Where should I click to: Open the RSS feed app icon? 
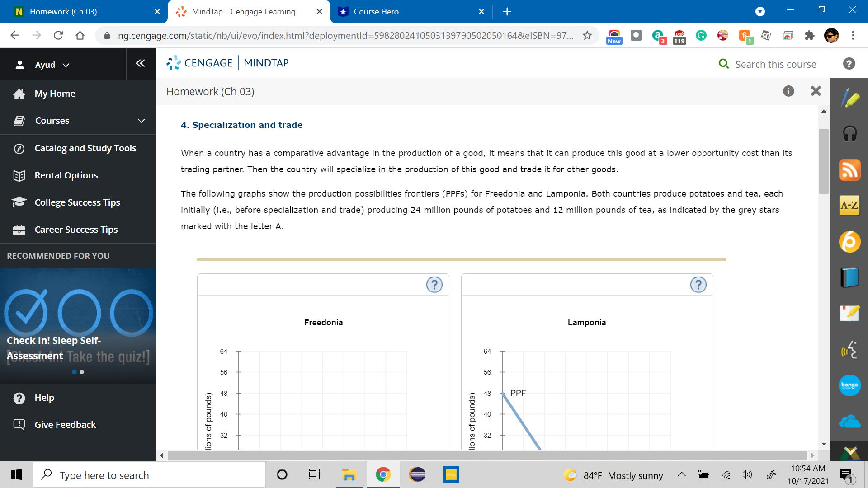(x=850, y=170)
